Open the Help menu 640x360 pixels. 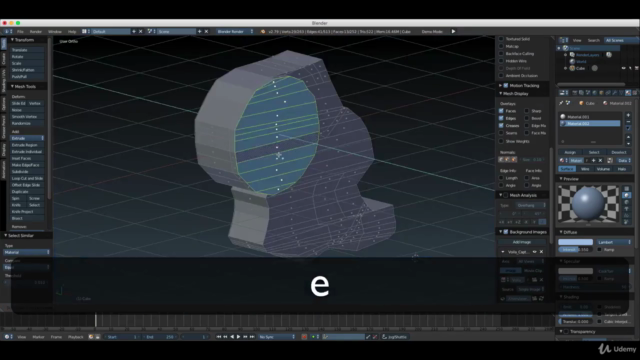coord(72,31)
